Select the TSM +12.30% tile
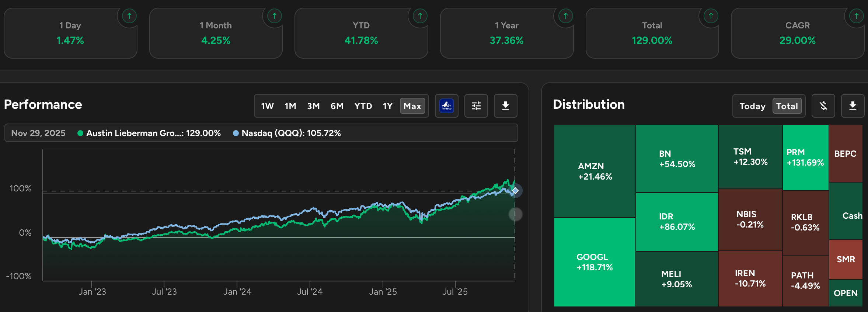868x312 pixels. (750, 157)
